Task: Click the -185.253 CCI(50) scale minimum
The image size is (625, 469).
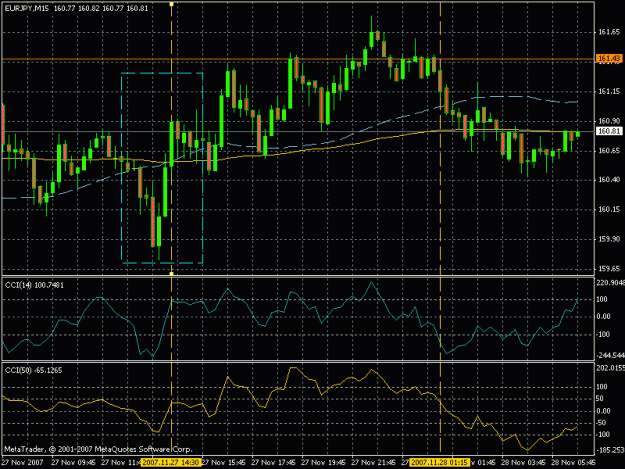Action: (x=611, y=450)
